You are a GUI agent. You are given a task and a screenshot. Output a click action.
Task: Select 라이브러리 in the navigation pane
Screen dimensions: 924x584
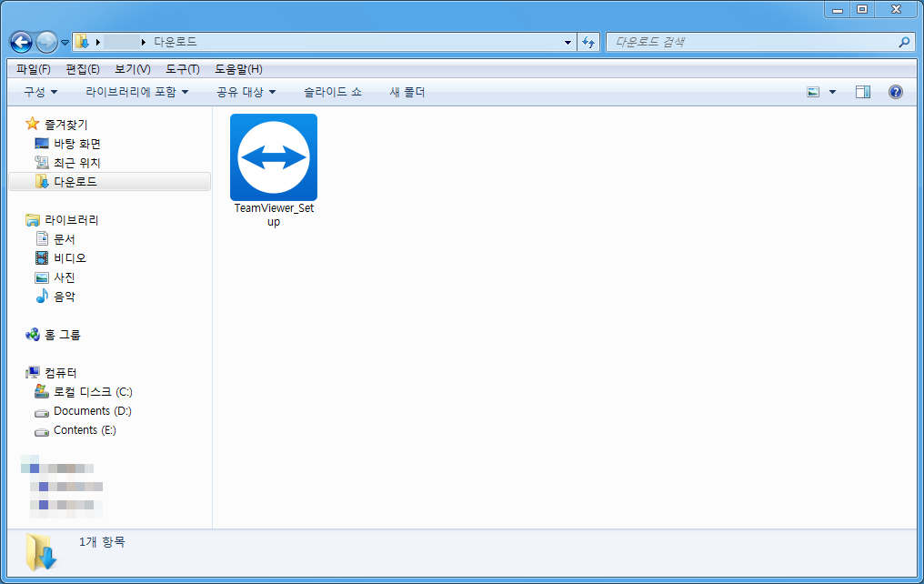point(72,220)
